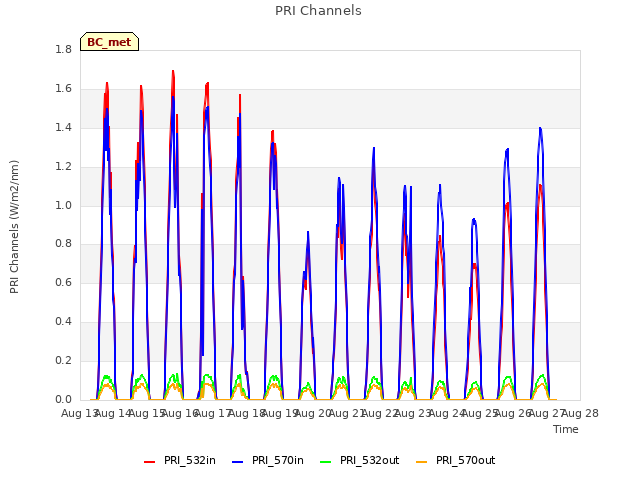Click the 0.8 y-axis tick label

point(63,244)
